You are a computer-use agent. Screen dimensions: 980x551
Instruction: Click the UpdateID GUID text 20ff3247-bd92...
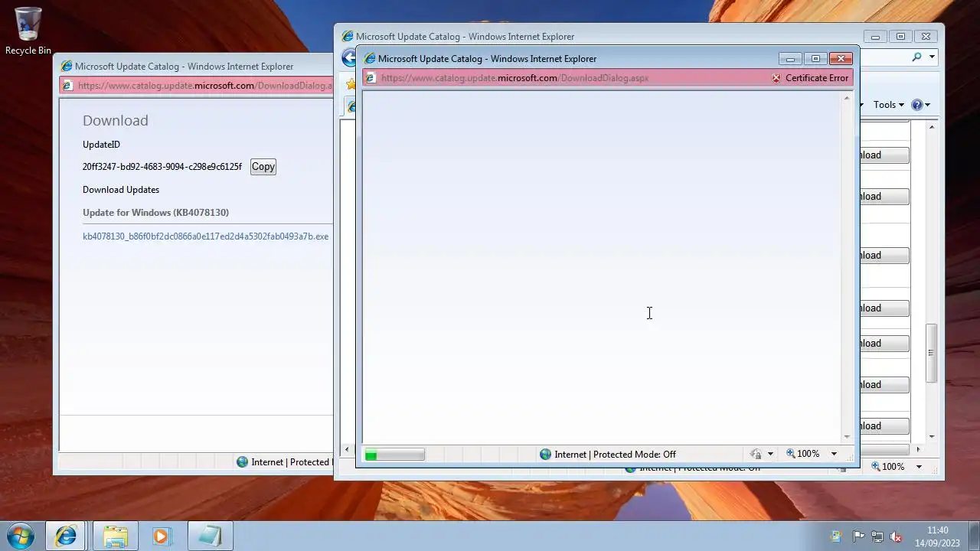[x=162, y=167]
